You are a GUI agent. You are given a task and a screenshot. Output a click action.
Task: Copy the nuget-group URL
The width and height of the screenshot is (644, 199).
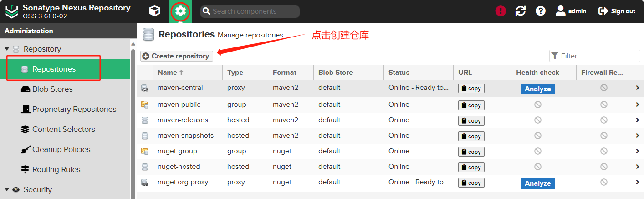(471, 152)
